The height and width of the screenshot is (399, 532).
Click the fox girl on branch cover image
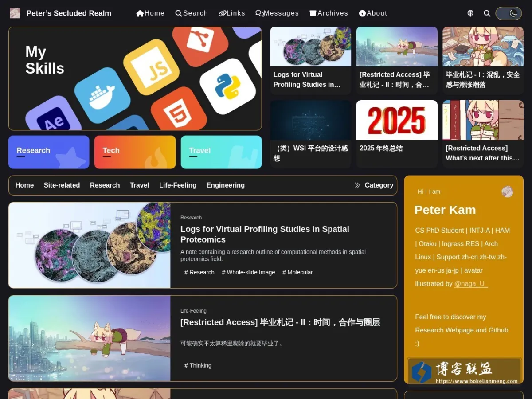point(90,338)
